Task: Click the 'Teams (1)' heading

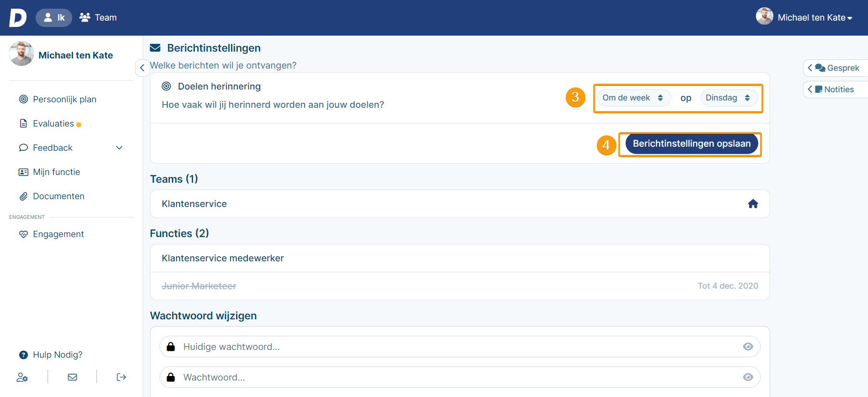Action: tap(174, 179)
